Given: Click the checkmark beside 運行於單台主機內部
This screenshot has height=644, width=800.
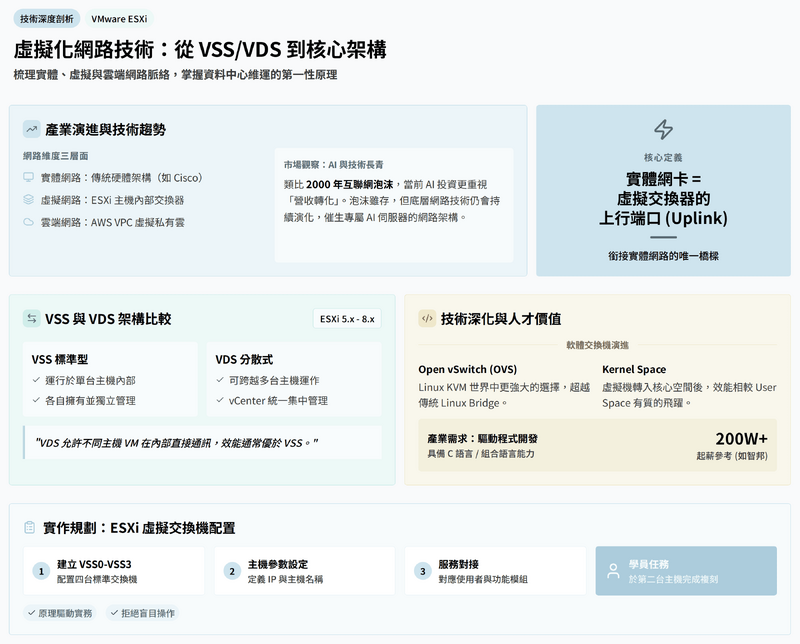Looking at the screenshot, I should coord(36,380).
